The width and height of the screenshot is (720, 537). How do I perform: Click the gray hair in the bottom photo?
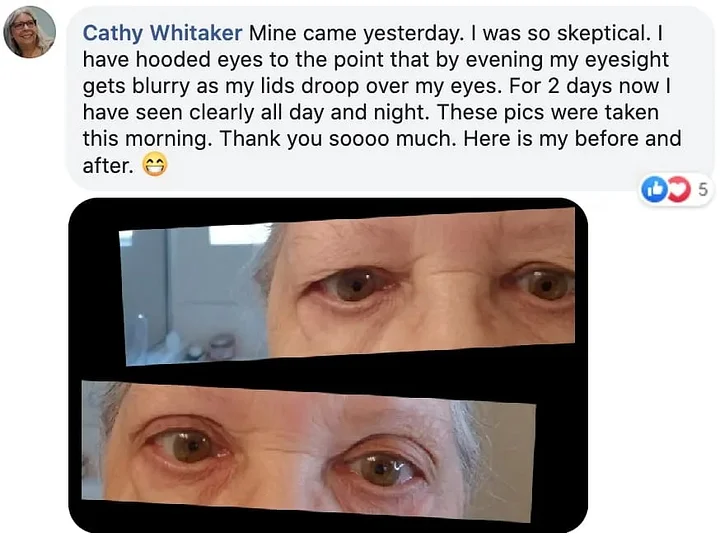point(466,441)
